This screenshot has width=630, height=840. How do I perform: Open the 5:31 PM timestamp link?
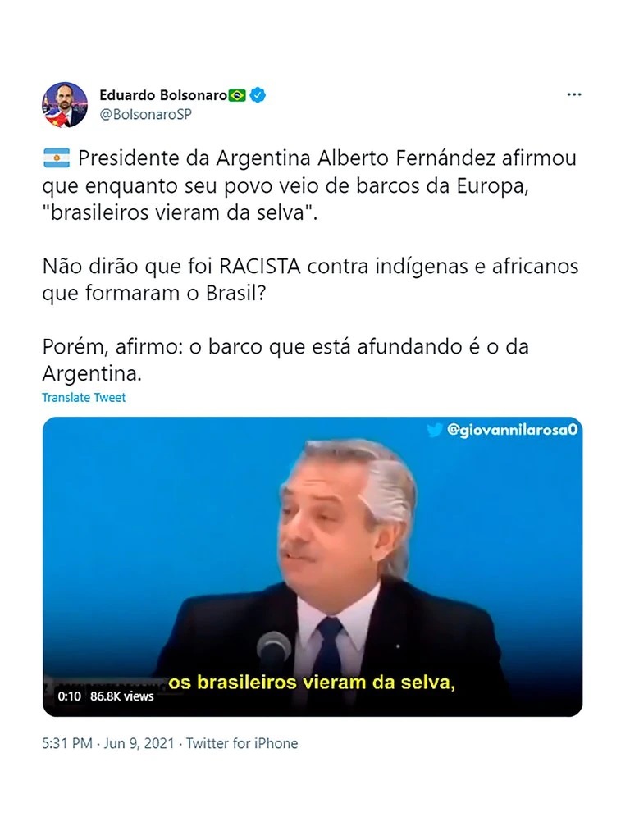point(67,743)
